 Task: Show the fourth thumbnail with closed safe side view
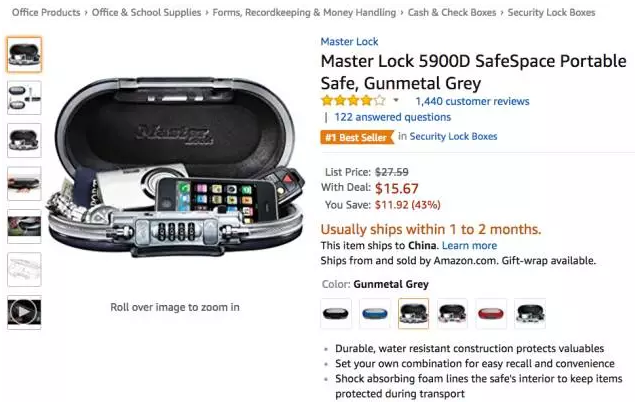(x=24, y=183)
